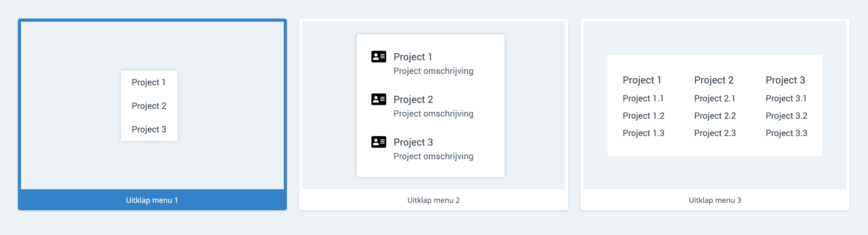Click Project 2 in the simple dropdown preview

(x=149, y=106)
